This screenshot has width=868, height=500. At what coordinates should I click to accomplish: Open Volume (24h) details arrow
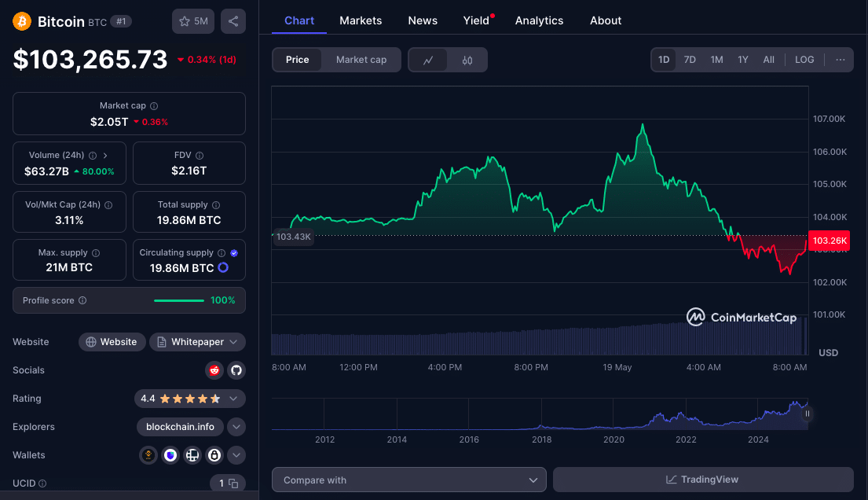click(105, 156)
